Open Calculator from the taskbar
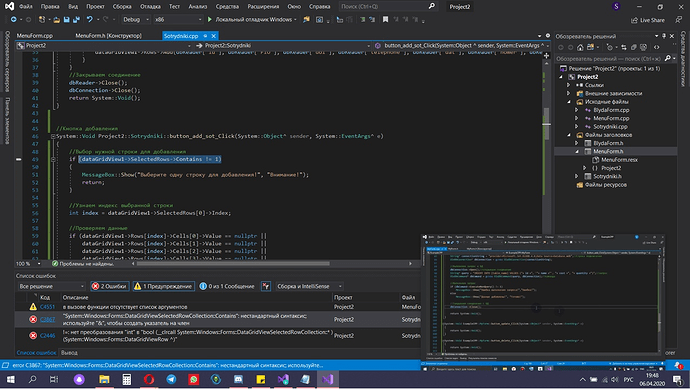Screen dimensions: 690x389 coord(126,379)
